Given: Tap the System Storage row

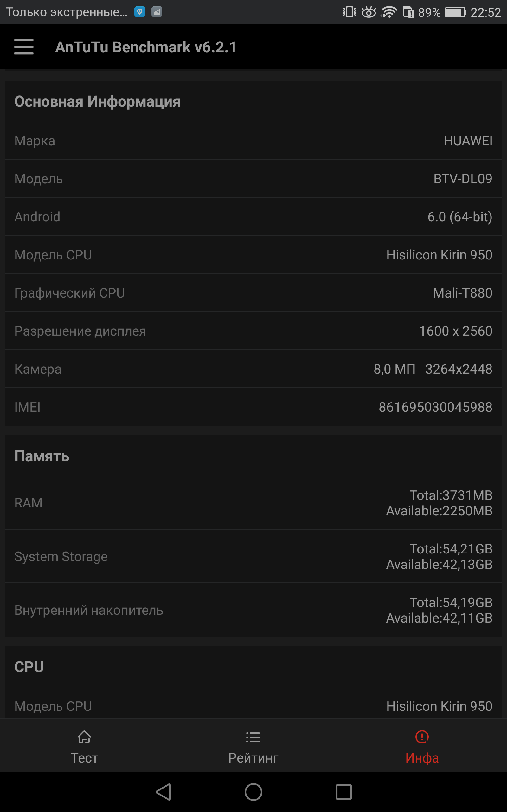Looking at the screenshot, I should click(253, 556).
